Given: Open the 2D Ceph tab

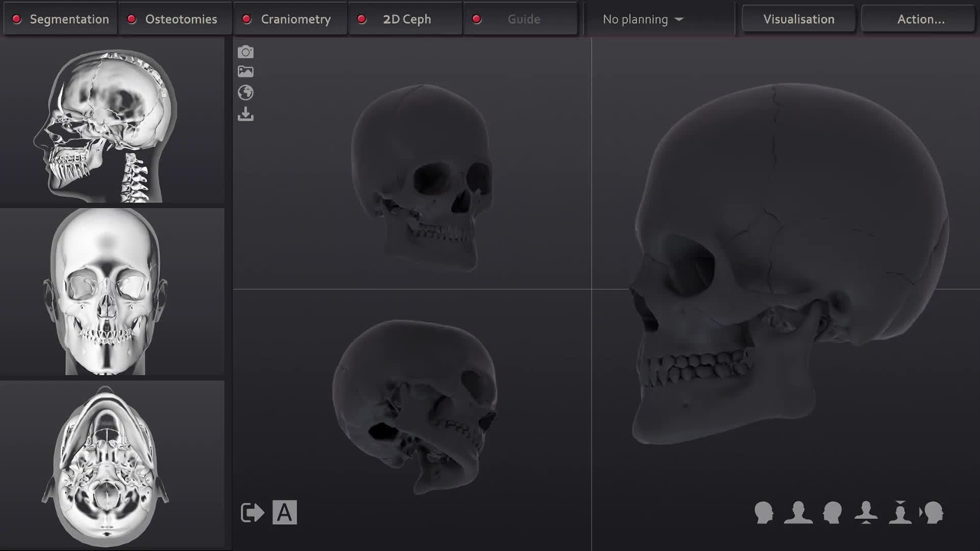Looking at the screenshot, I should 406,19.
